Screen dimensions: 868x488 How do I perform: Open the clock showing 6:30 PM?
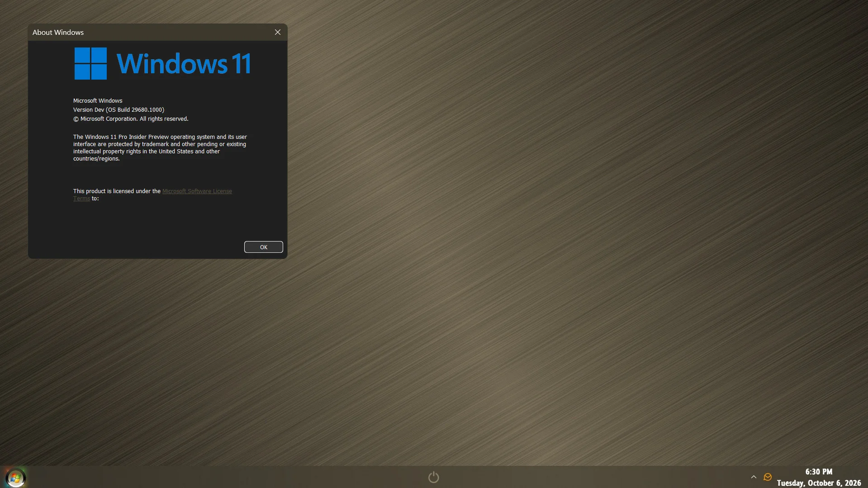click(819, 472)
